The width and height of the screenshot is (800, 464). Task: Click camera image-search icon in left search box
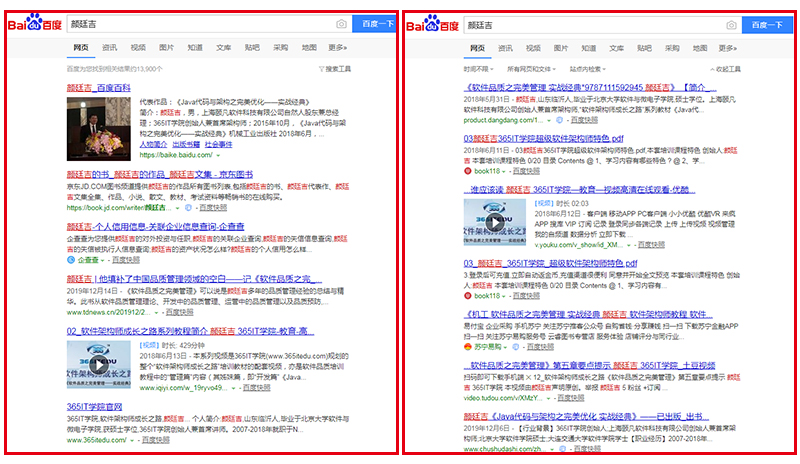(x=342, y=24)
